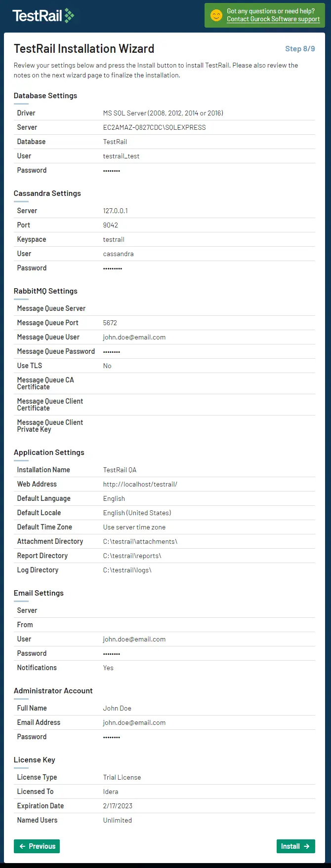Go back with the Previous button
The width and height of the screenshot is (331, 868).
click(37, 846)
